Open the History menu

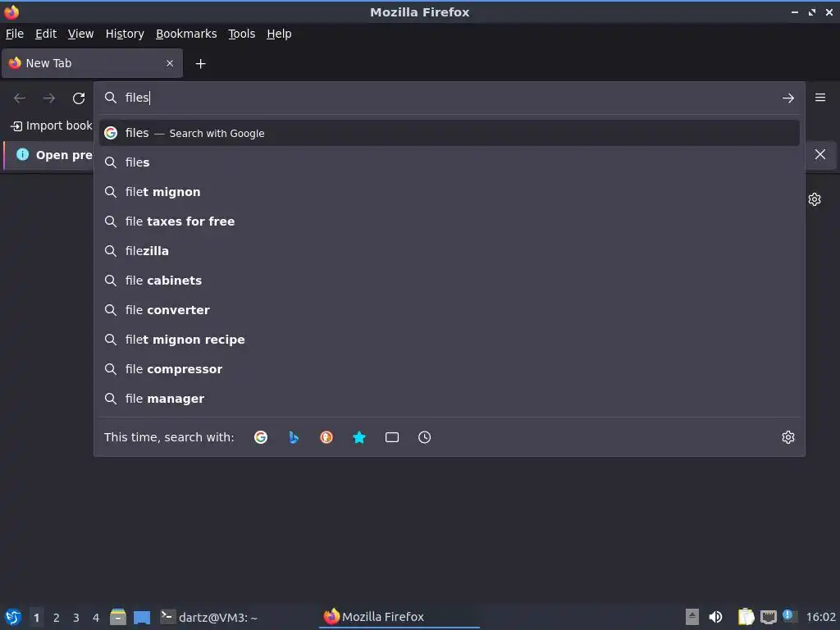tap(125, 34)
